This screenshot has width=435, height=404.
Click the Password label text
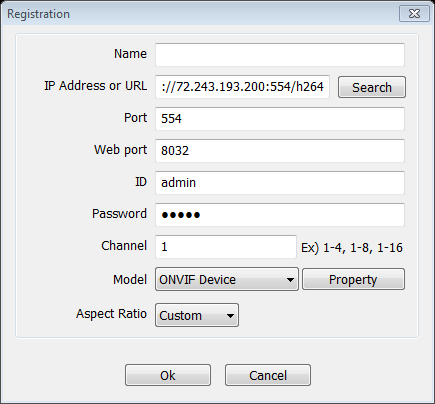119,214
